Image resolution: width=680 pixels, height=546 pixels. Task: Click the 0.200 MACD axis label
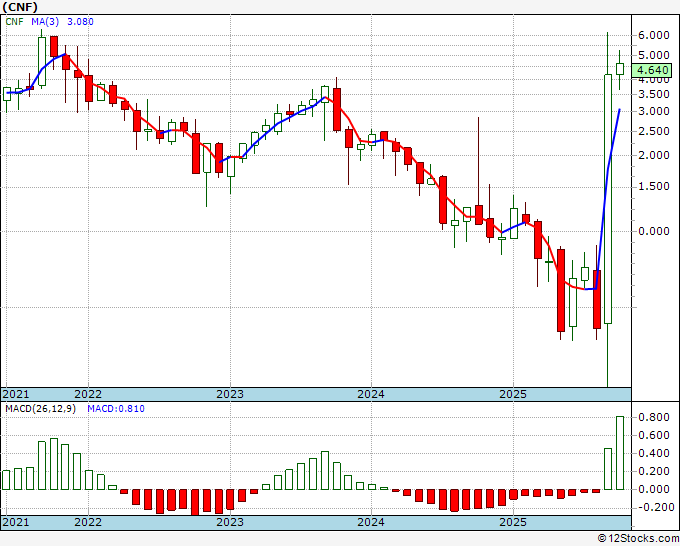654,471
